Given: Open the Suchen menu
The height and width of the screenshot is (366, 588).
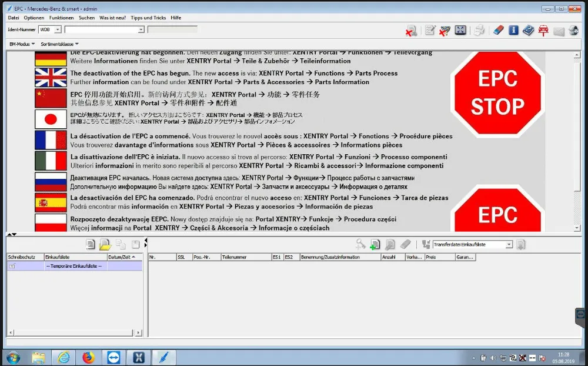Looking at the screenshot, I should point(86,18).
